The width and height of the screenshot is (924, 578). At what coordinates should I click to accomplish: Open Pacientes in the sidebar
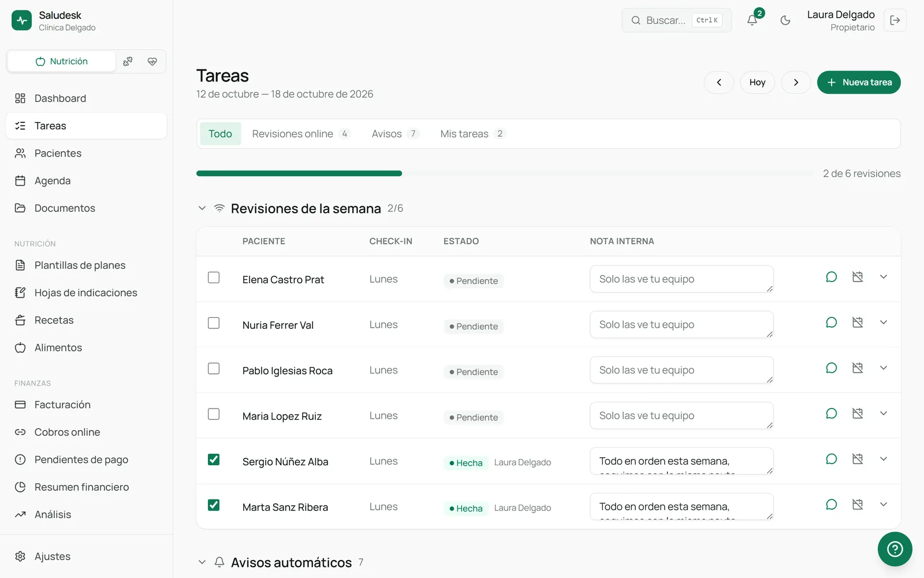coord(86,153)
